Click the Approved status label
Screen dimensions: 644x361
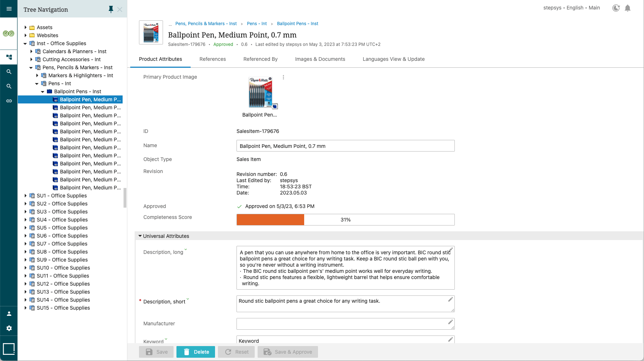click(x=223, y=44)
